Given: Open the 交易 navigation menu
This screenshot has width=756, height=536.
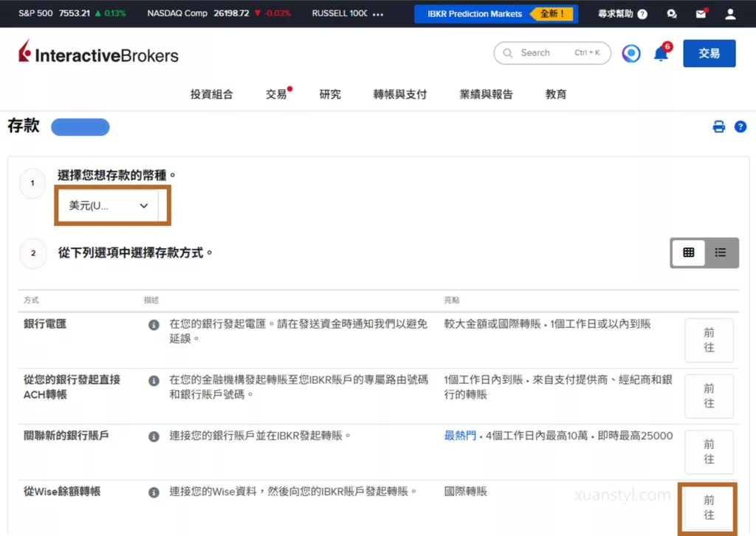Looking at the screenshot, I should (277, 94).
